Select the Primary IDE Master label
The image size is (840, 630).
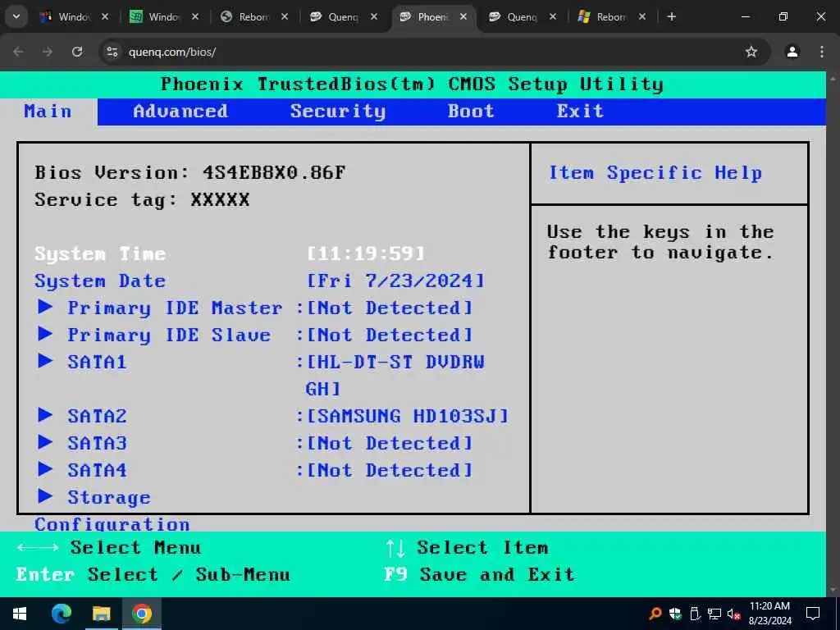tap(175, 308)
